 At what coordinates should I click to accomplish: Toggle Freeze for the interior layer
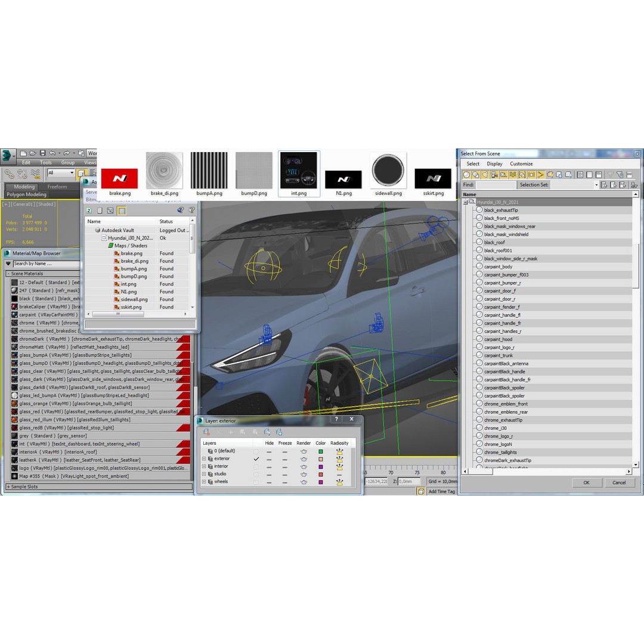[284, 466]
